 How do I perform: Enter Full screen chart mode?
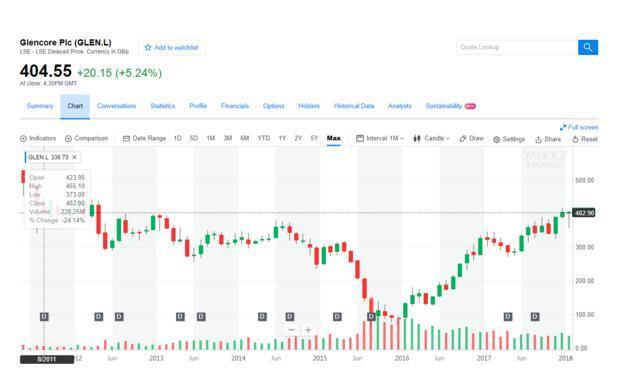coord(579,127)
